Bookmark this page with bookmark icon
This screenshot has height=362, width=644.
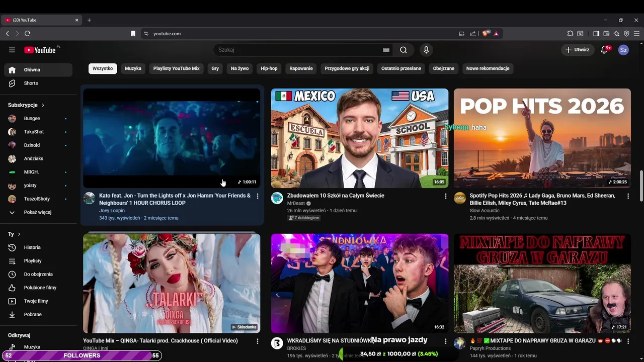[x=133, y=34]
